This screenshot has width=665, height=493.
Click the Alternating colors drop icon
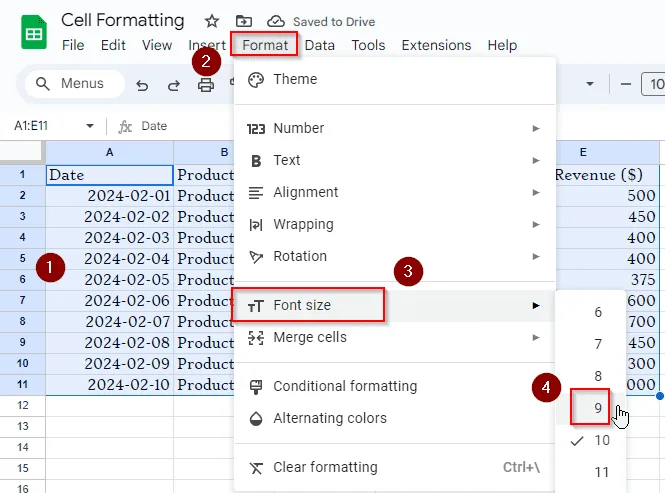(x=256, y=419)
